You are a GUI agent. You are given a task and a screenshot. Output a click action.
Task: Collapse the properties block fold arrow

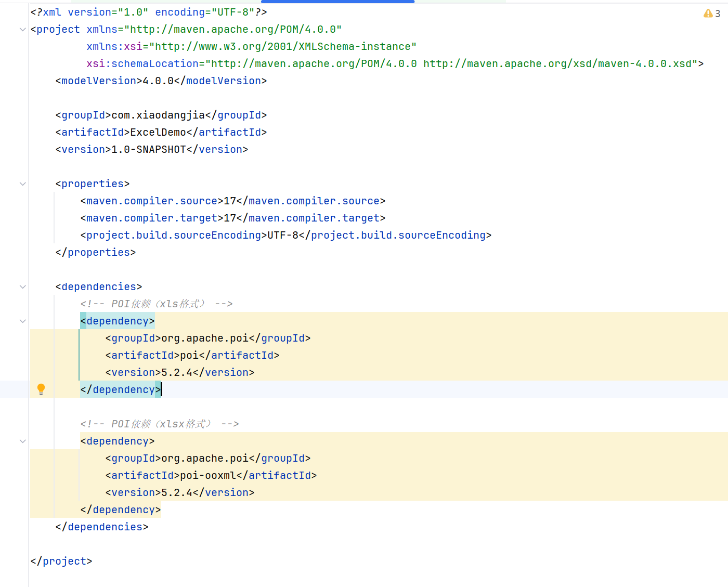click(x=22, y=184)
